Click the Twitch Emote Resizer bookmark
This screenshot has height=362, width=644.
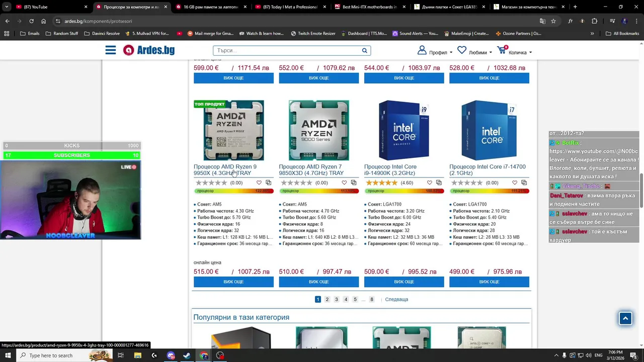[x=313, y=34]
